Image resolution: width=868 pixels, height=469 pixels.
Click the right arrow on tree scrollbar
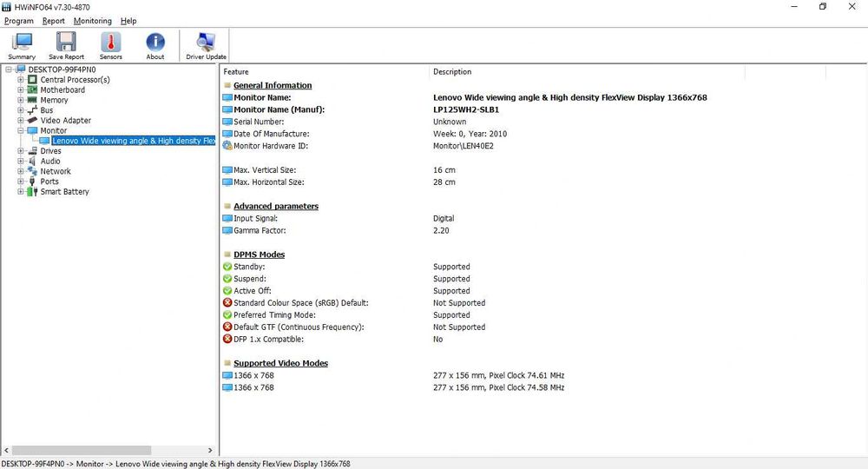pos(210,450)
